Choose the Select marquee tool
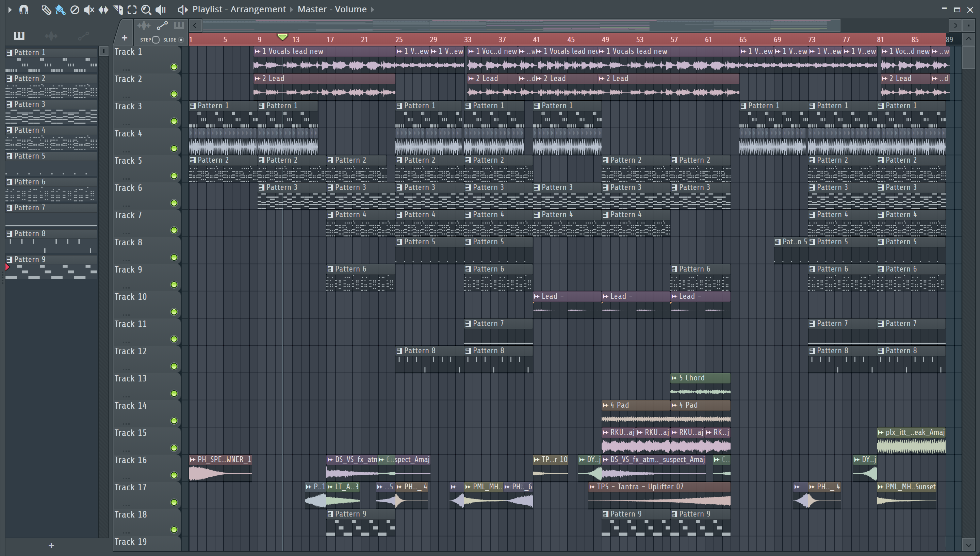Screen dimensions: 980x556 132,10
